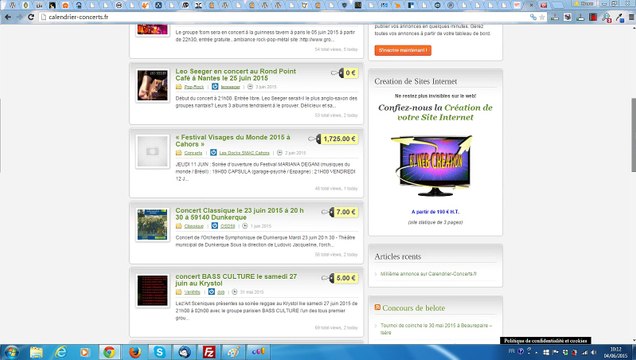The image size is (636, 360).
Task: Click the Confiez-nous la Création de votre Site Internet text
Action: click(435, 112)
